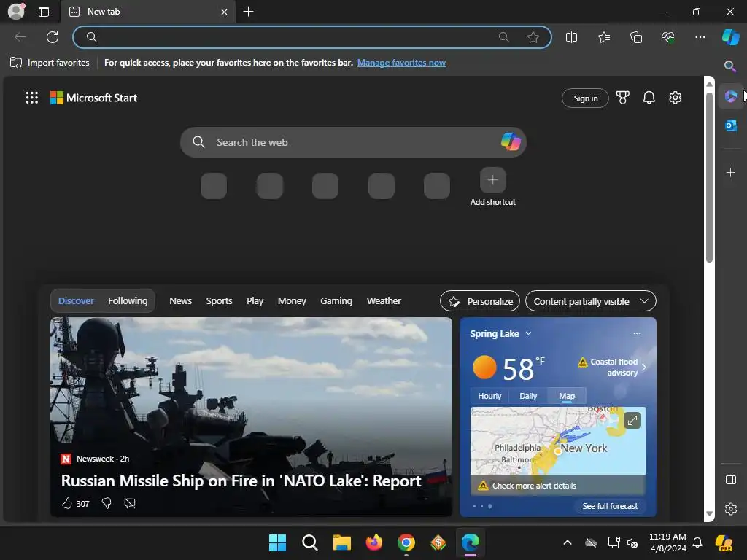Select the Daily weather tab
747x560 pixels.
[528, 396]
